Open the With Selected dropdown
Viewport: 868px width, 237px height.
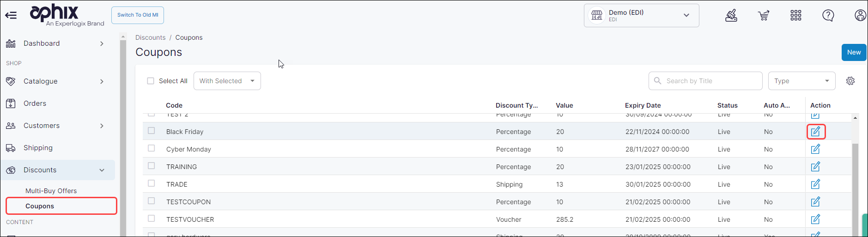[227, 81]
